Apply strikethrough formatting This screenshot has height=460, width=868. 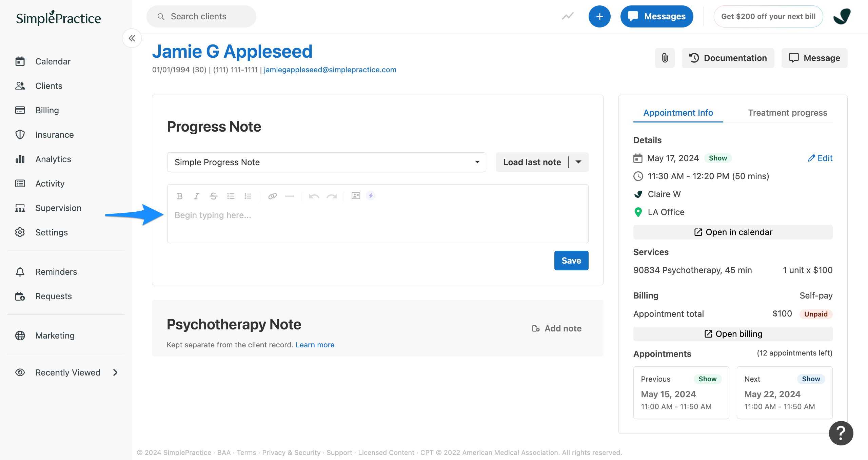click(x=214, y=196)
